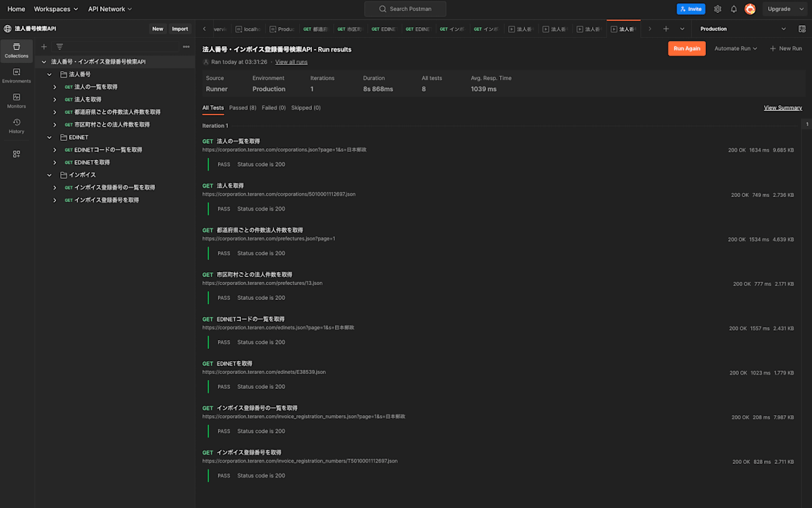Click the filter icon in the collections panel
The image size is (812, 508).
(60, 47)
